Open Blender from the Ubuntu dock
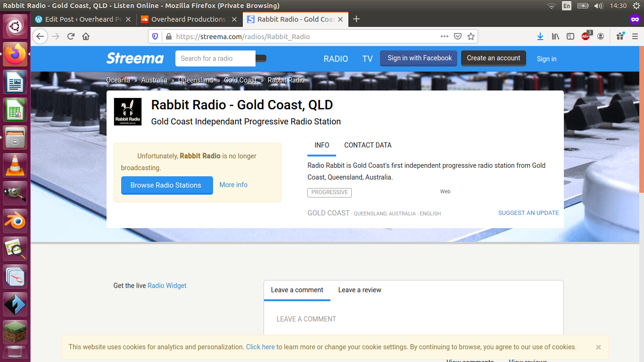Screen dimensions: 644x362 pos(15,221)
